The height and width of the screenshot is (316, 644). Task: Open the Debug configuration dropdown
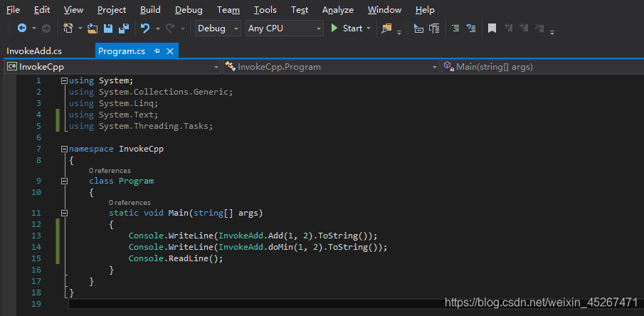click(x=218, y=28)
